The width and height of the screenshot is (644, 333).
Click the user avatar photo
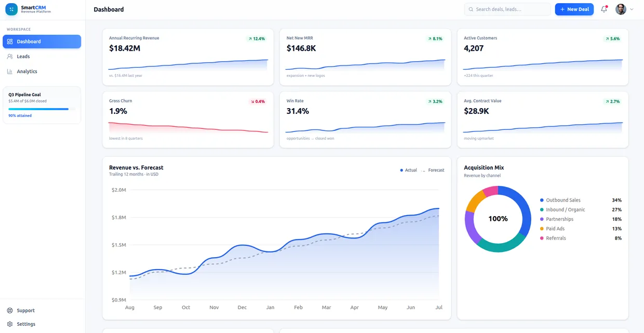pos(621,9)
